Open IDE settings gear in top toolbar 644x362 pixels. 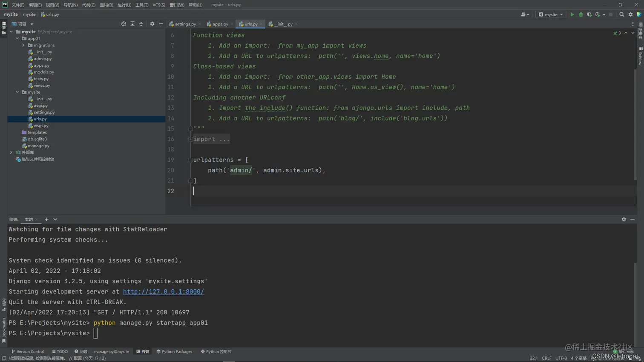click(x=630, y=14)
